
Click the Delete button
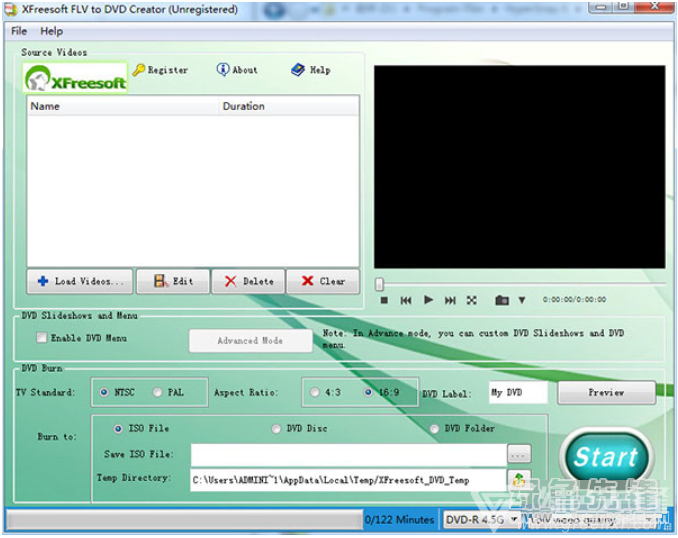[x=248, y=281]
